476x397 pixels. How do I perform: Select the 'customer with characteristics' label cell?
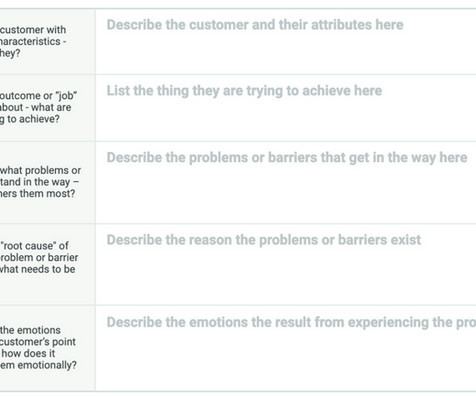47,42
